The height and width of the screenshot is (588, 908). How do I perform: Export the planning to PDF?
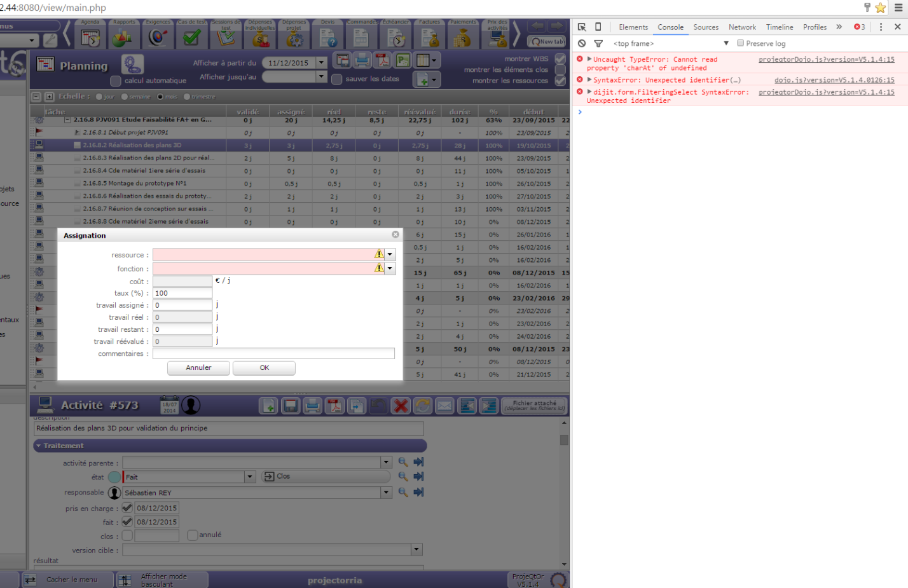click(382, 60)
